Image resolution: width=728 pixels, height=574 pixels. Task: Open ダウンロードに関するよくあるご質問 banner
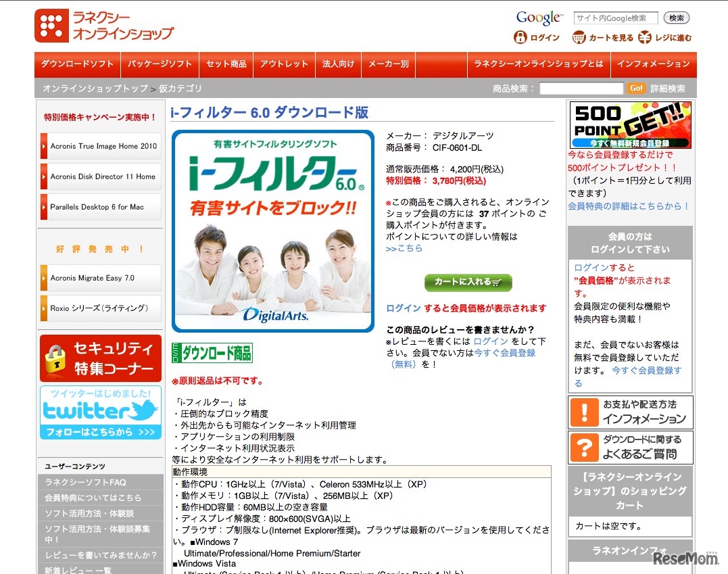click(630, 447)
